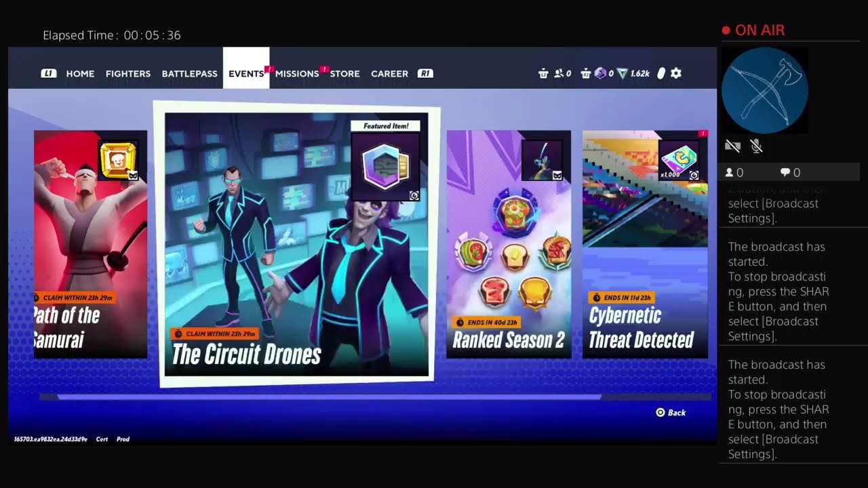Switch to the STORE tab
Viewport: 868px width, 488px height.
click(344, 73)
